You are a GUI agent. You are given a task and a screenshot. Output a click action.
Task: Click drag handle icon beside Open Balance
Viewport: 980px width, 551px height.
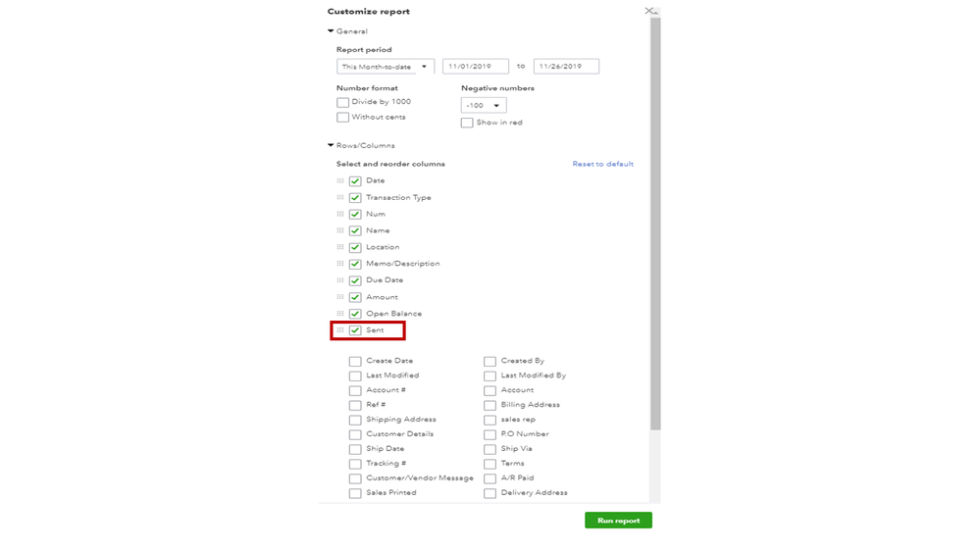pos(340,314)
